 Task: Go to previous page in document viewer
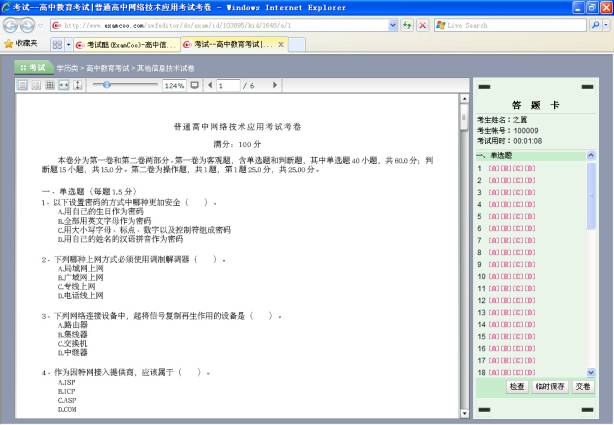pyautogui.click(x=208, y=86)
